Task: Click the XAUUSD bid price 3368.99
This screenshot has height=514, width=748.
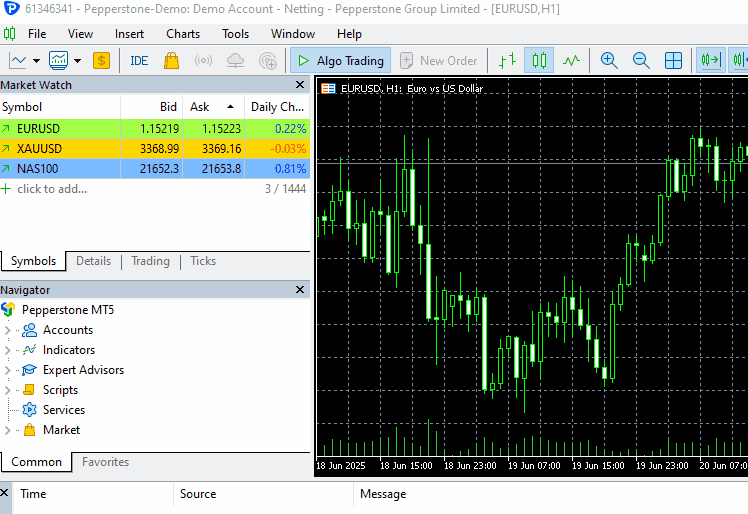Action: (159, 149)
